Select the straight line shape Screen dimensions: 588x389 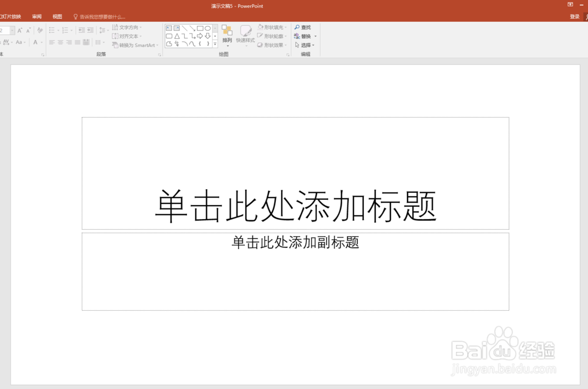185,28
